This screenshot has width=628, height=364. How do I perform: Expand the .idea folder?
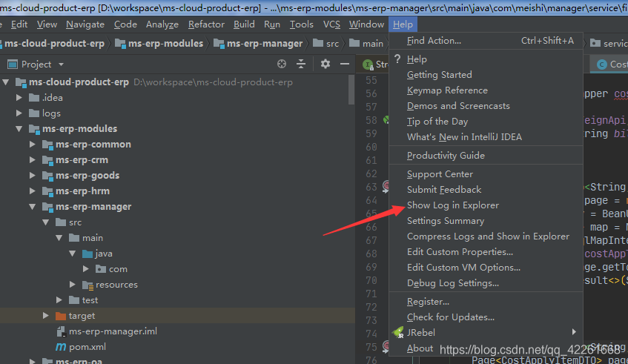click(x=19, y=97)
